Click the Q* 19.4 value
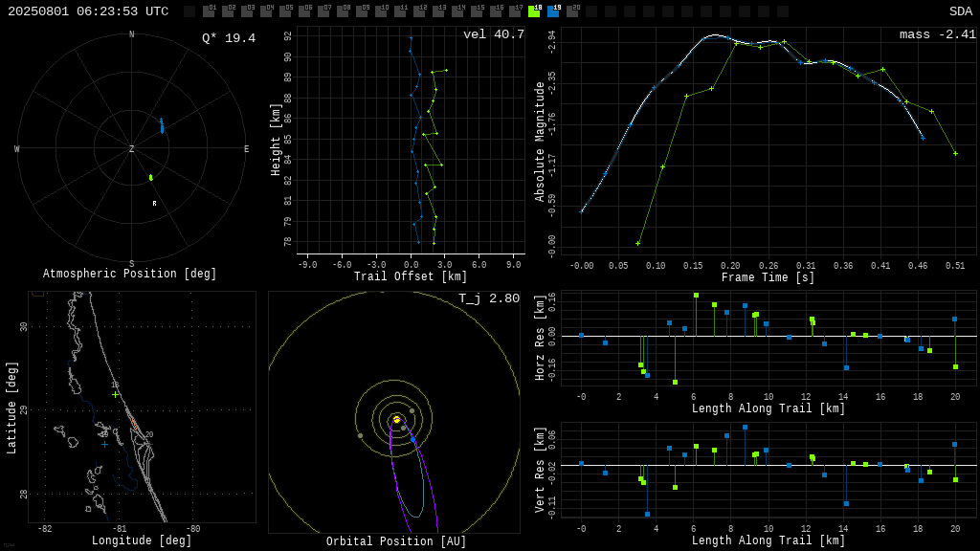The image size is (980, 551). pyautogui.click(x=229, y=38)
